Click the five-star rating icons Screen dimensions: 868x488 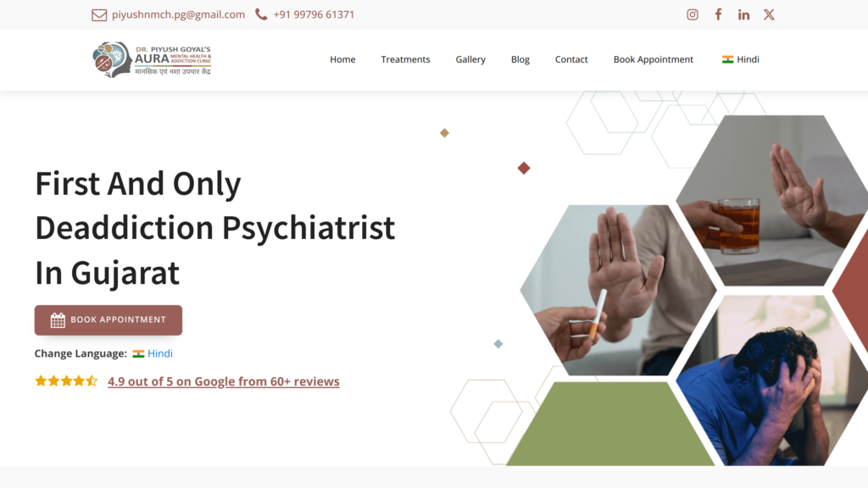click(66, 380)
